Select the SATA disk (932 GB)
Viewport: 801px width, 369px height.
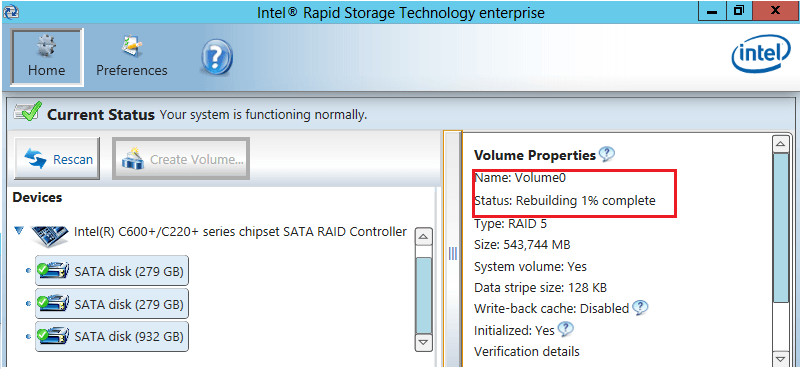coord(112,337)
